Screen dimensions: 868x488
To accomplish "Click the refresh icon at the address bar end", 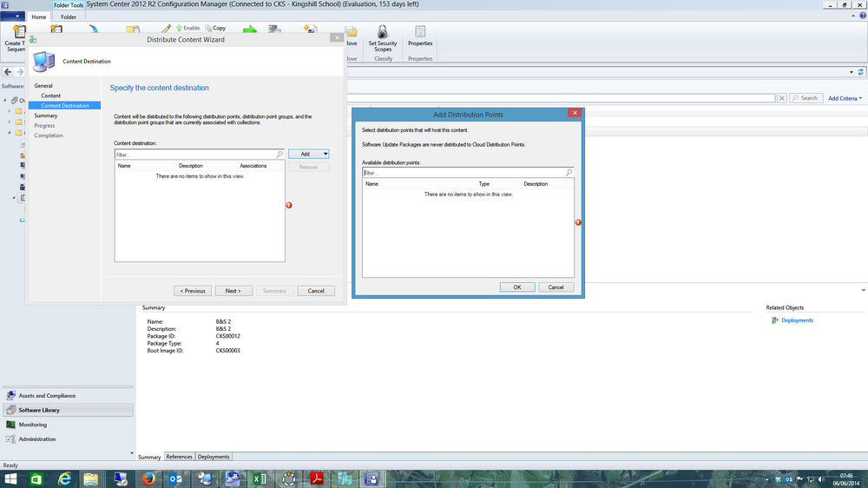I will (861, 72).
